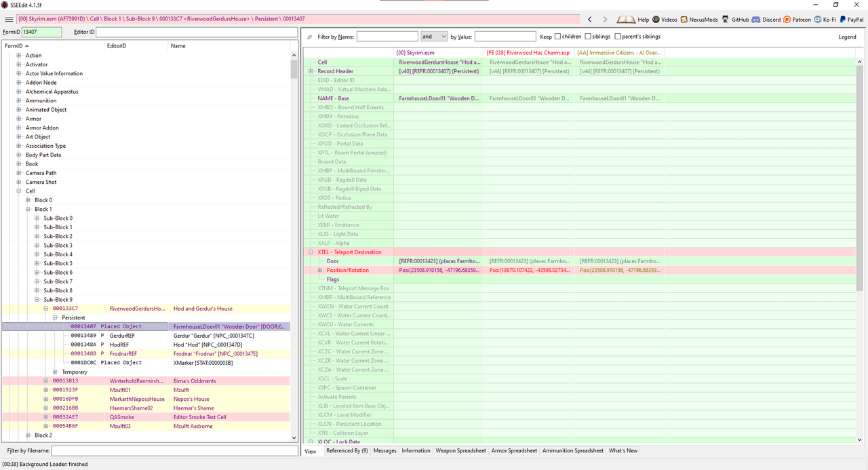Expand the Armor Addon tree node
Viewport: 868px width, 470px height.
pyautogui.click(x=19, y=128)
